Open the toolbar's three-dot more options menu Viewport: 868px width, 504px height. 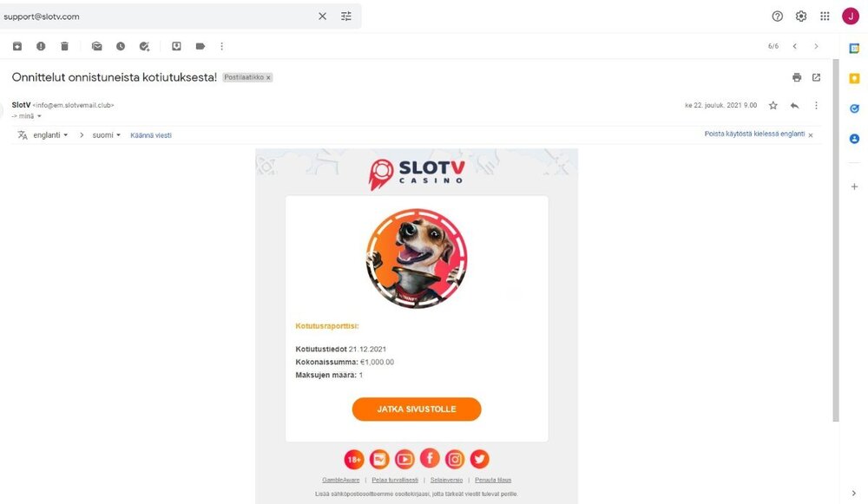coord(222,47)
